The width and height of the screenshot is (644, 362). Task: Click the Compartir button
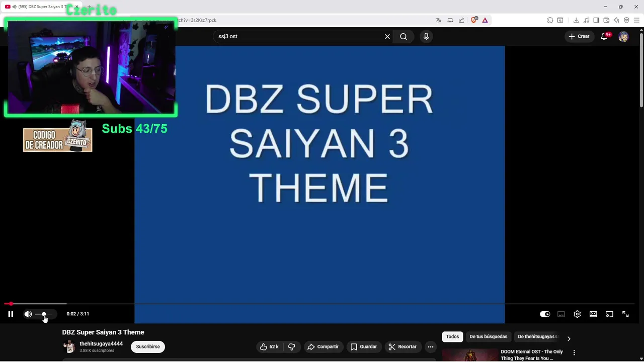(323, 346)
